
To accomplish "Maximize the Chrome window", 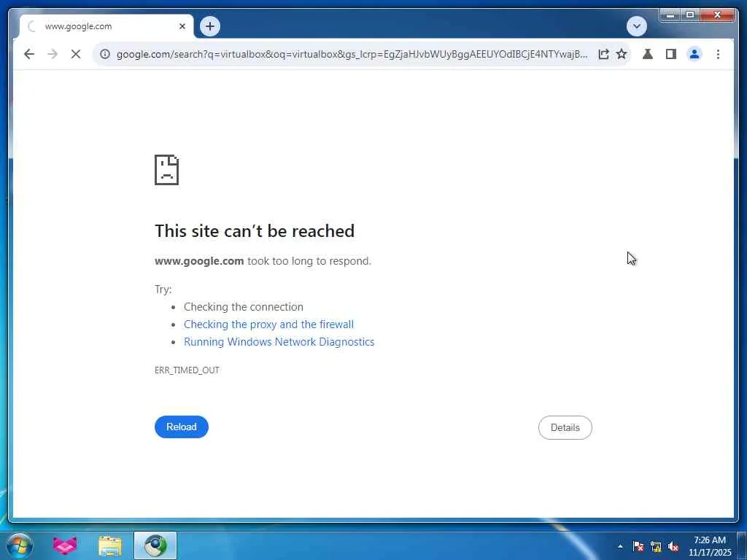I will pyautogui.click(x=690, y=15).
